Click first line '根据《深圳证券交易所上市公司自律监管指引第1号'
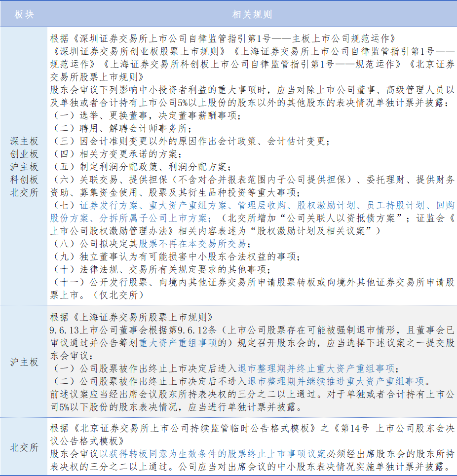457x476 pixels. tap(224, 38)
